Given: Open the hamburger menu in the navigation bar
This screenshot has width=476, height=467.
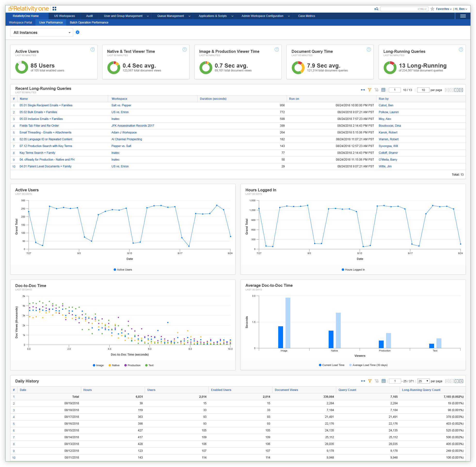Looking at the screenshot, I should (463, 16).
